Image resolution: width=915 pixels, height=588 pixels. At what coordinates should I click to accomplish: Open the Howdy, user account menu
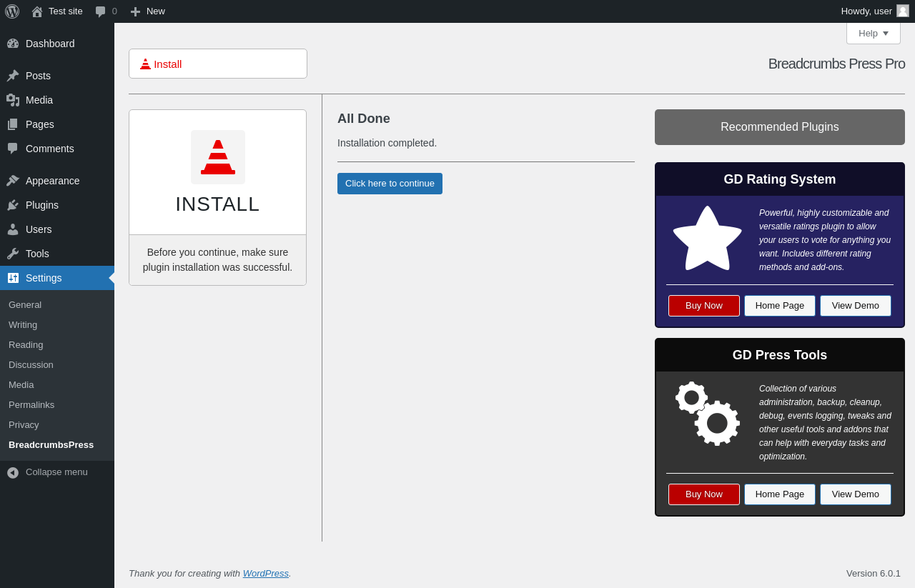click(875, 11)
